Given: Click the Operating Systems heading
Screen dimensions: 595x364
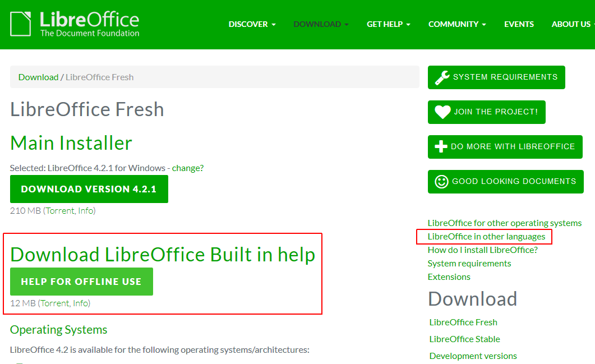Looking at the screenshot, I should coord(58,330).
